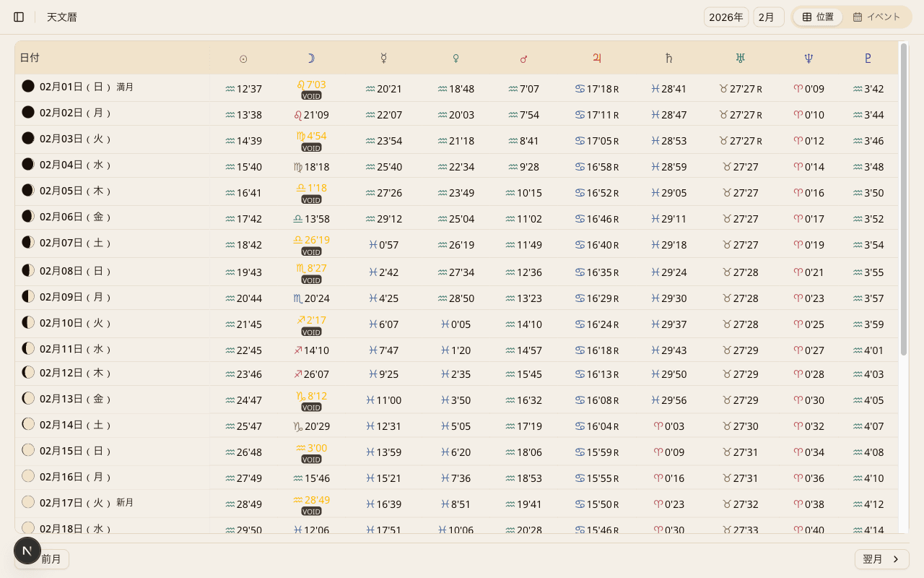924x578 pixels.
Task: Switch to the イベント view tab
Action: click(x=876, y=17)
